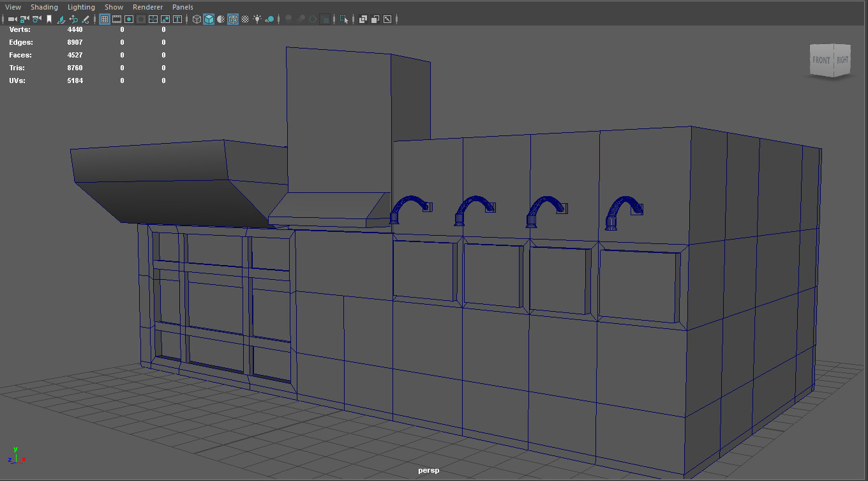Toggle the lock camera icon
This screenshot has height=481, width=868.
(x=23, y=19)
